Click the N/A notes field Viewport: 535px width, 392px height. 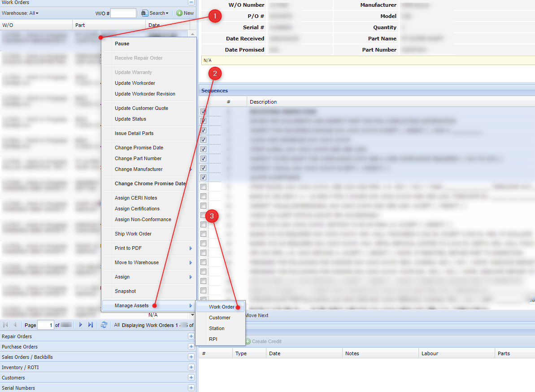click(368, 61)
